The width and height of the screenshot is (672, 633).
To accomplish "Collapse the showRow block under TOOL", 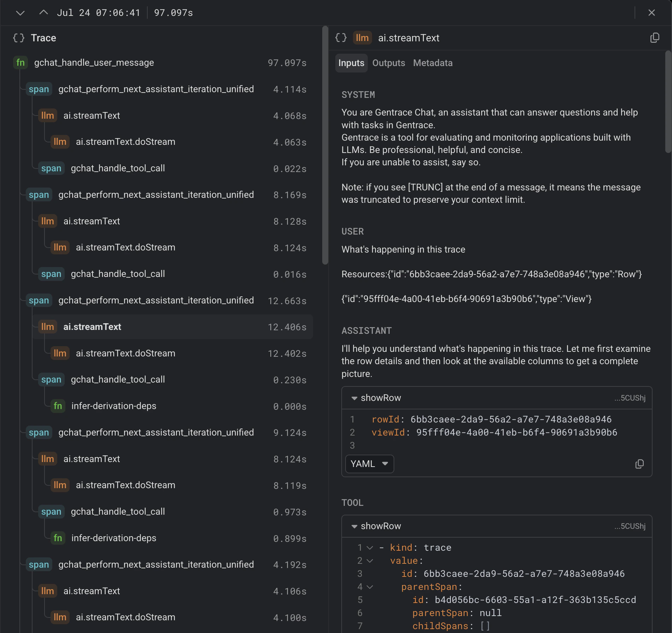I will [354, 526].
